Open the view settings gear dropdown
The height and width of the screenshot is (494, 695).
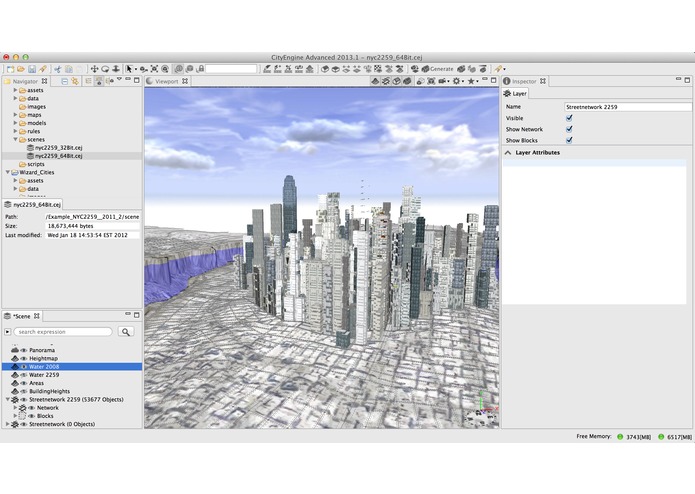click(x=458, y=81)
